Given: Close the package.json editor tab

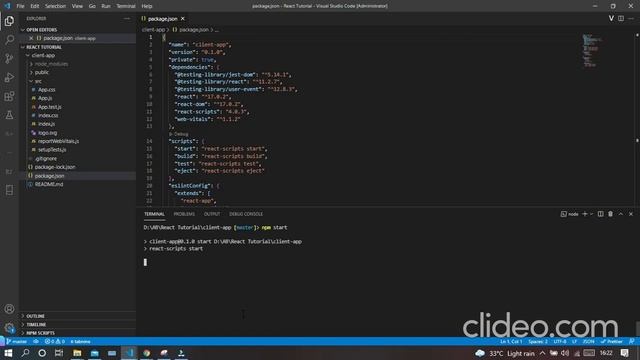Looking at the screenshot, I should (x=183, y=19).
